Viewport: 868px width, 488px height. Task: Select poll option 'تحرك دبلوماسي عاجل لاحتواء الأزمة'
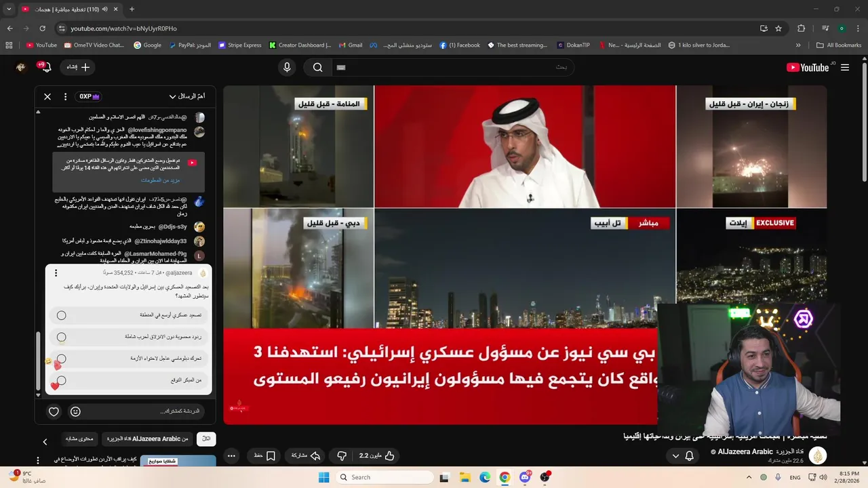(129, 359)
